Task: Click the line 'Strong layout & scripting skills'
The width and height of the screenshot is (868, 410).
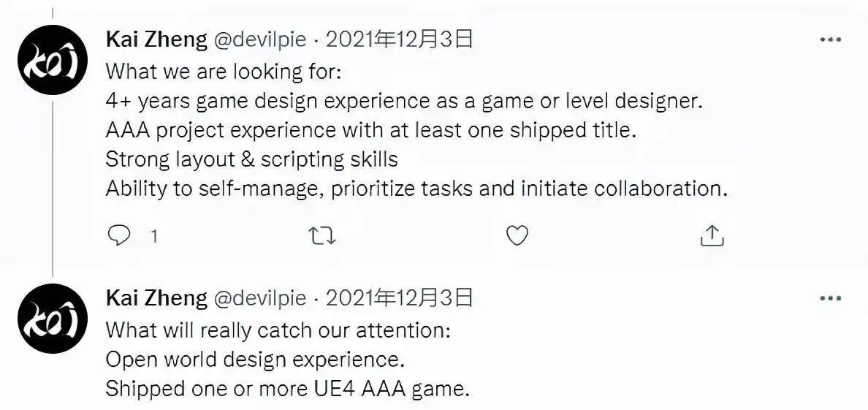Action: pos(252,159)
